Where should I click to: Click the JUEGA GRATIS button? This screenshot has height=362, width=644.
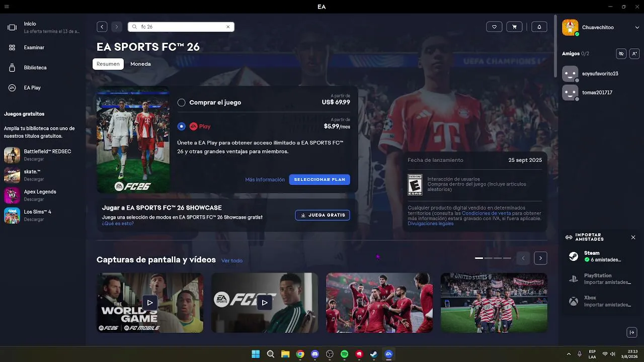[x=323, y=215]
